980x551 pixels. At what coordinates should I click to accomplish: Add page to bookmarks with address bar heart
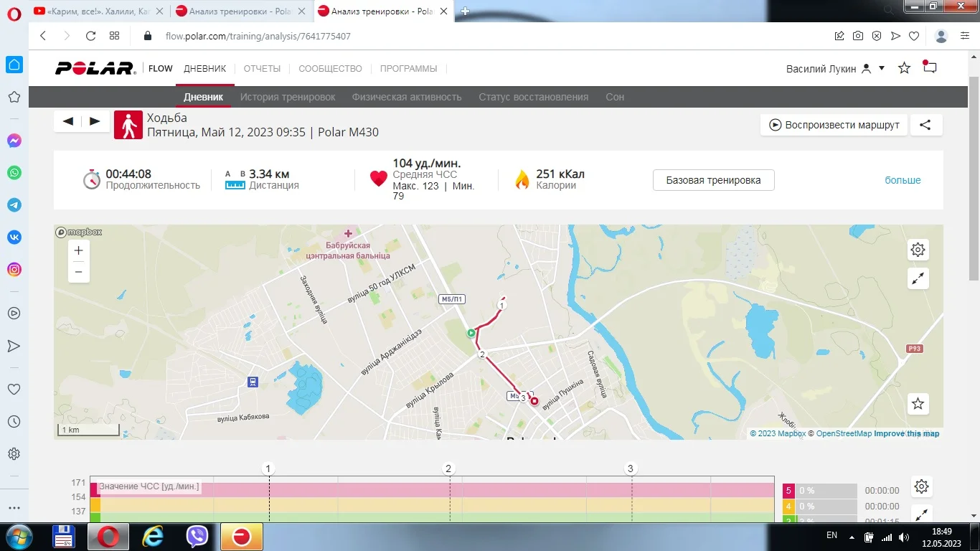pyautogui.click(x=914, y=36)
